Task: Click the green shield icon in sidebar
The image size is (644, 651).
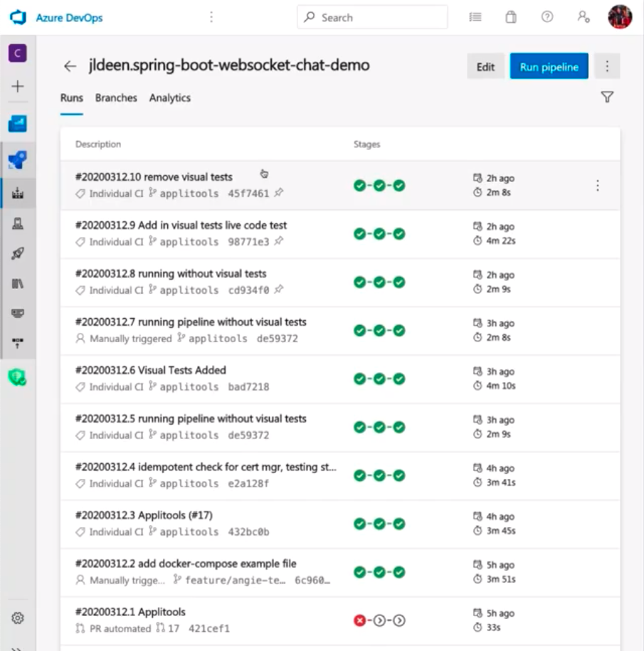Action: pyautogui.click(x=18, y=379)
